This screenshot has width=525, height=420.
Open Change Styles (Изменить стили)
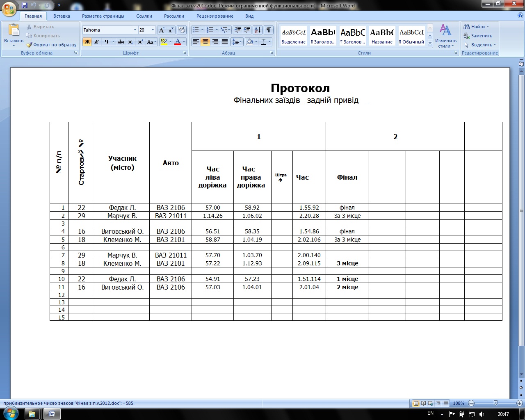(x=445, y=36)
